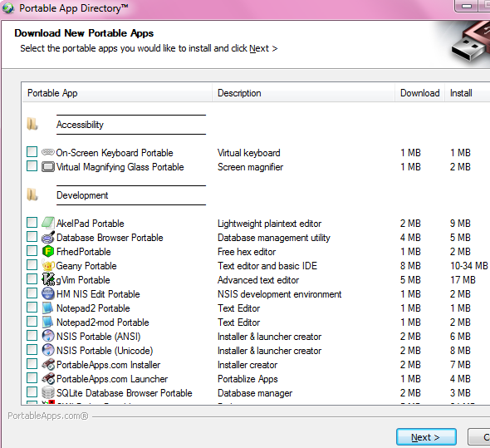Screen dimensions: 490x448
Task: Sort by the Portable App column header
Action: [x=117, y=93]
